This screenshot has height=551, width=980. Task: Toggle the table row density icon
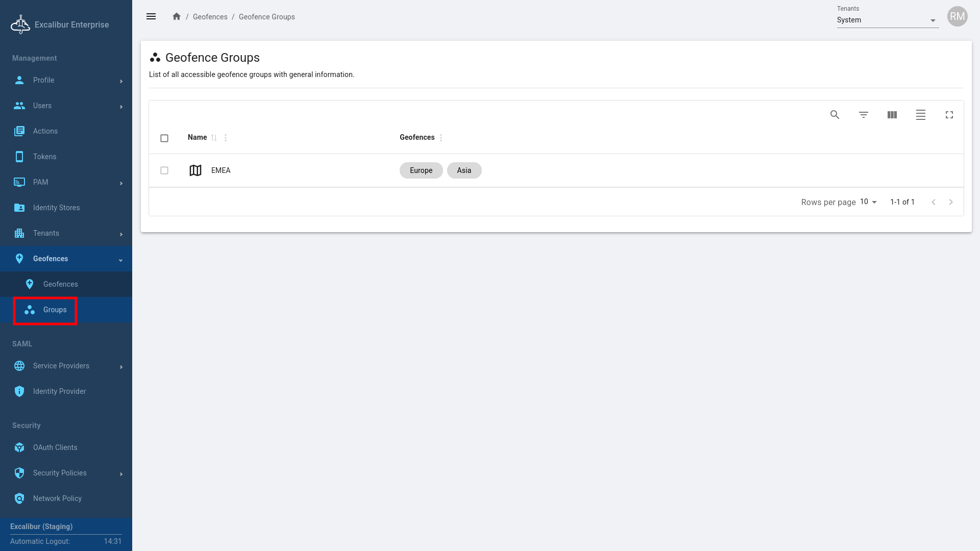pyautogui.click(x=920, y=115)
